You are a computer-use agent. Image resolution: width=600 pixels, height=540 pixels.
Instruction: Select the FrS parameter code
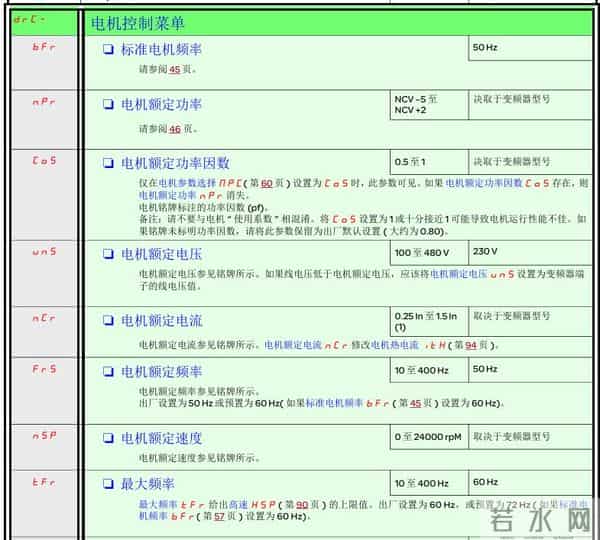[x=44, y=369]
